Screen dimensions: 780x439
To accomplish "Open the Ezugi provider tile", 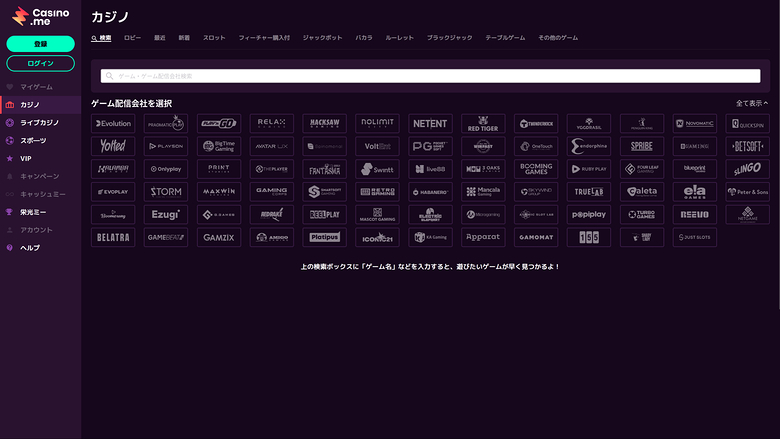I will [x=165, y=215].
